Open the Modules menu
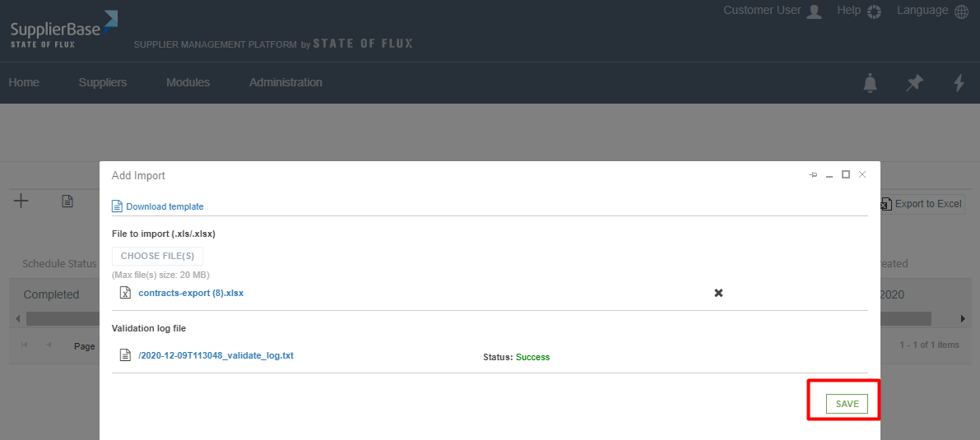980x440 pixels. pos(188,82)
